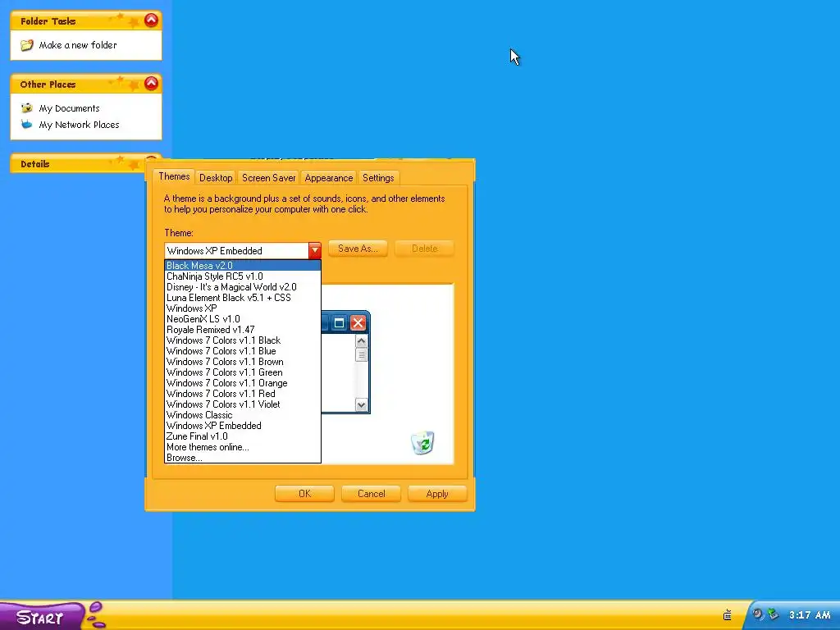Switch to the Settings tab

coord(378,178)
